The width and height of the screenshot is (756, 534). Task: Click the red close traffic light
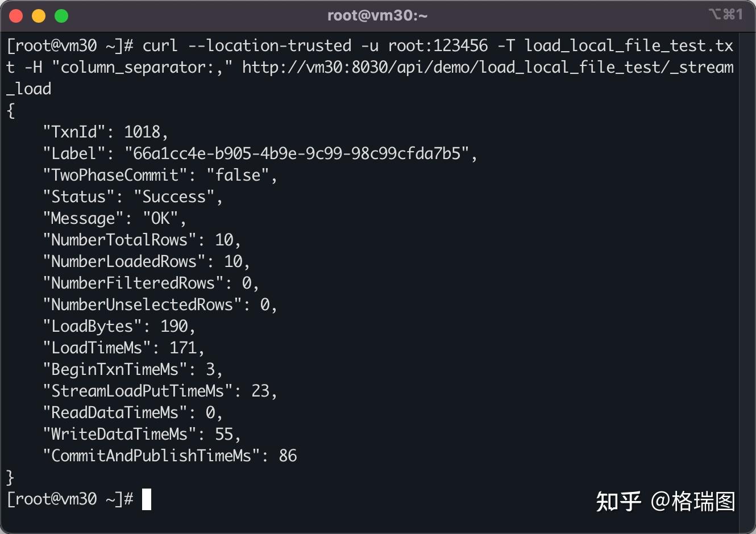pyautogui.click(x=15, y=15)
